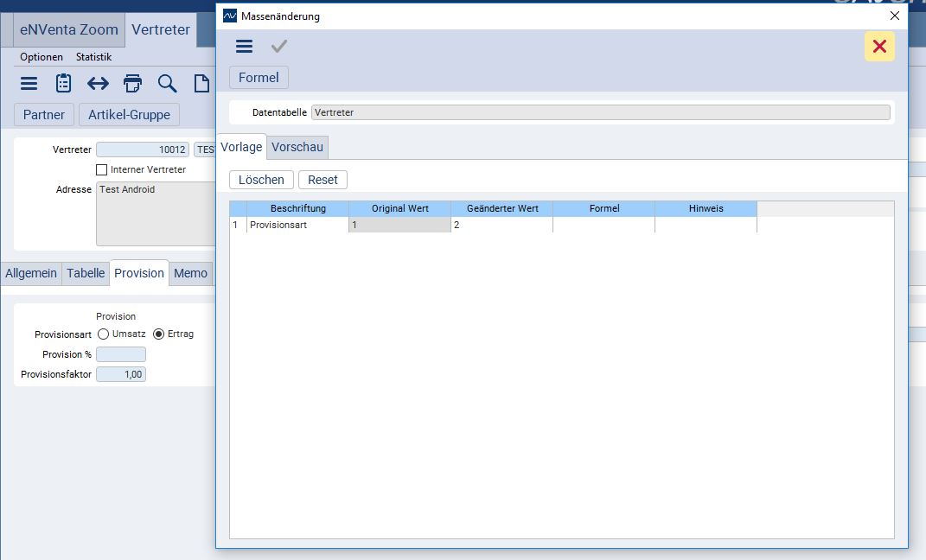Switch to the Memo tab
The height and width of the screenshot is (560, 926).
pyautogui.click(x=190, y=273)
